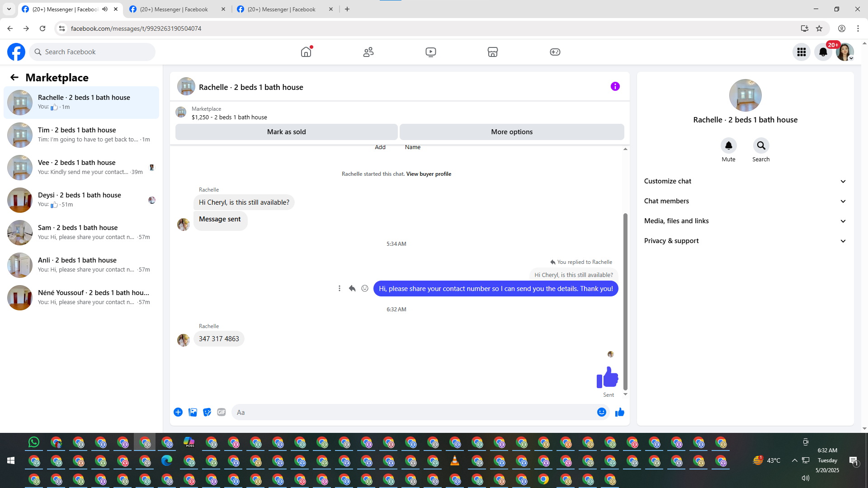Open the Facebook apps grid menu
868x488 pixels.
click(x=801, y=52)
